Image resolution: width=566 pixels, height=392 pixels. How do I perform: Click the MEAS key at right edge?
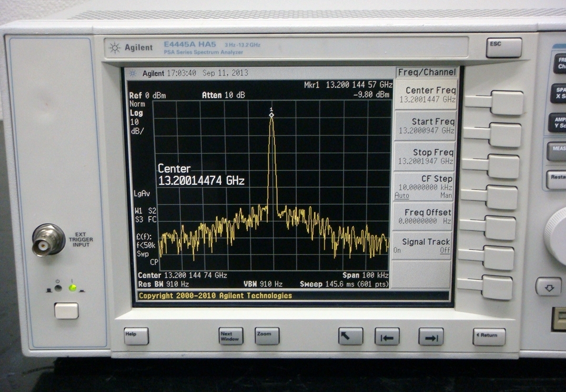[556, 152]
